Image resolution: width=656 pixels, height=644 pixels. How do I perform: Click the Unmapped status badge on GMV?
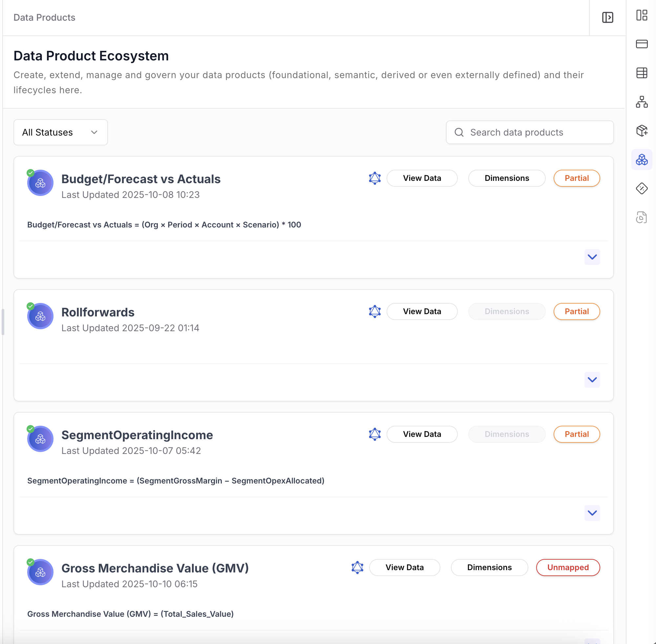(x=568, y=568)
